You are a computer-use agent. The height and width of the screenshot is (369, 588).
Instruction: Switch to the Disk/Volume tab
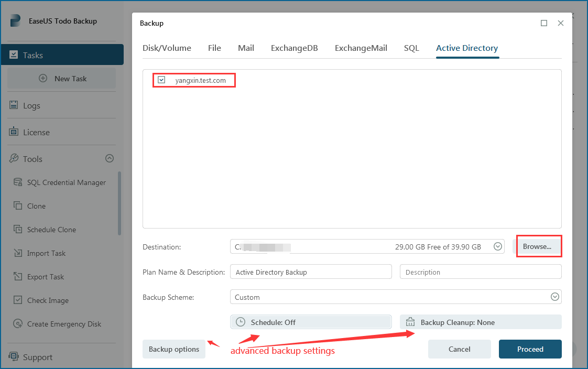167,48
